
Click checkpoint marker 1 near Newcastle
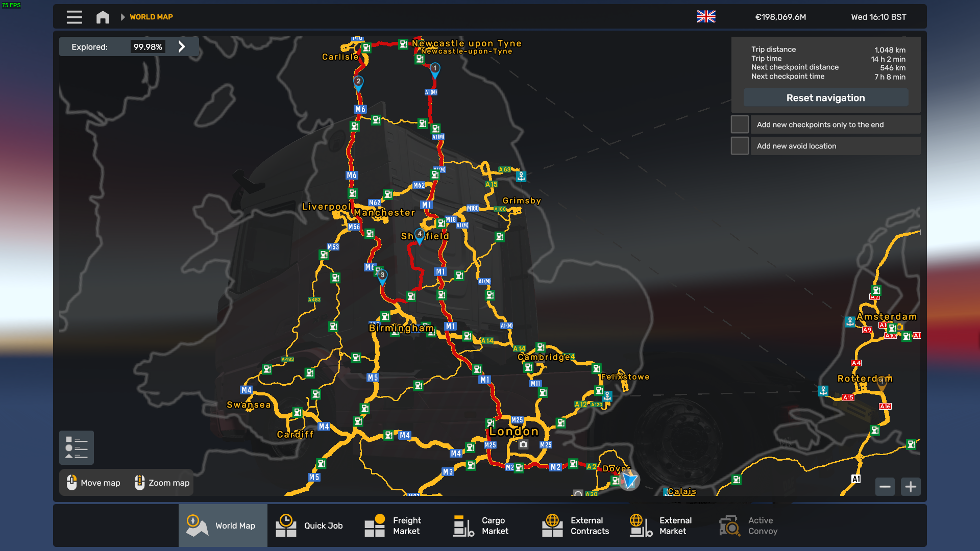click(x=435, y=69)
